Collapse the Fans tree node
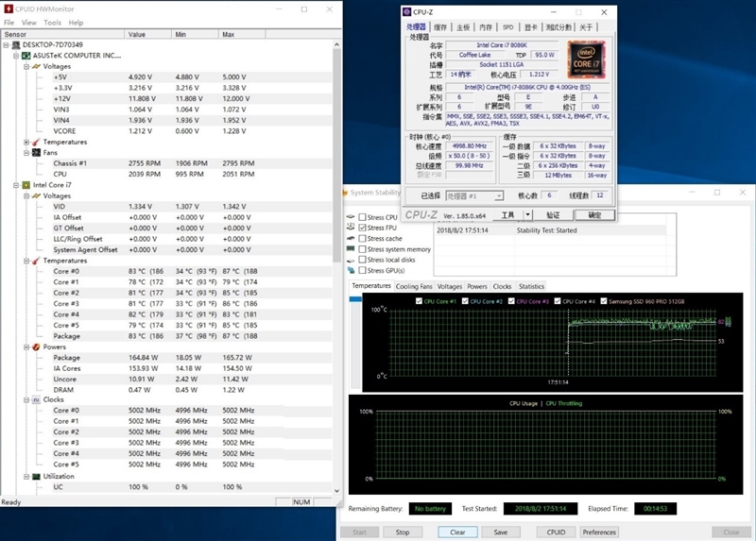This screenshot has width=756, height=541. coord(26,153)
